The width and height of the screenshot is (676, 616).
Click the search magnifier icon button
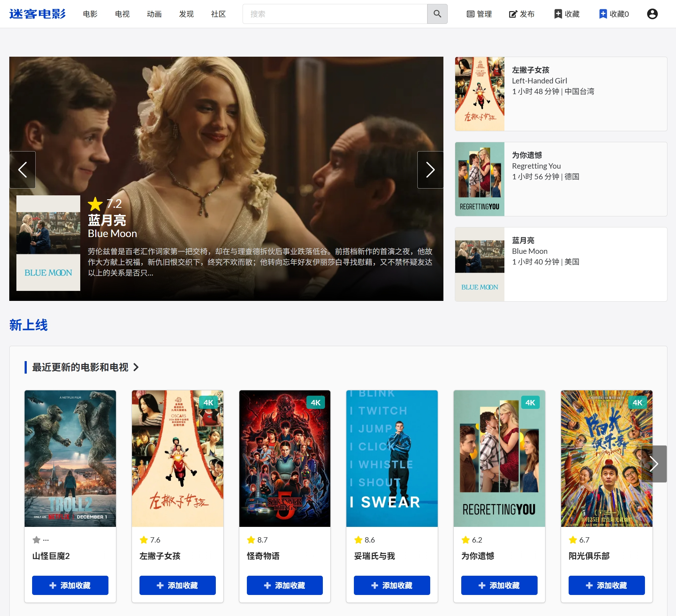[437, 14]
